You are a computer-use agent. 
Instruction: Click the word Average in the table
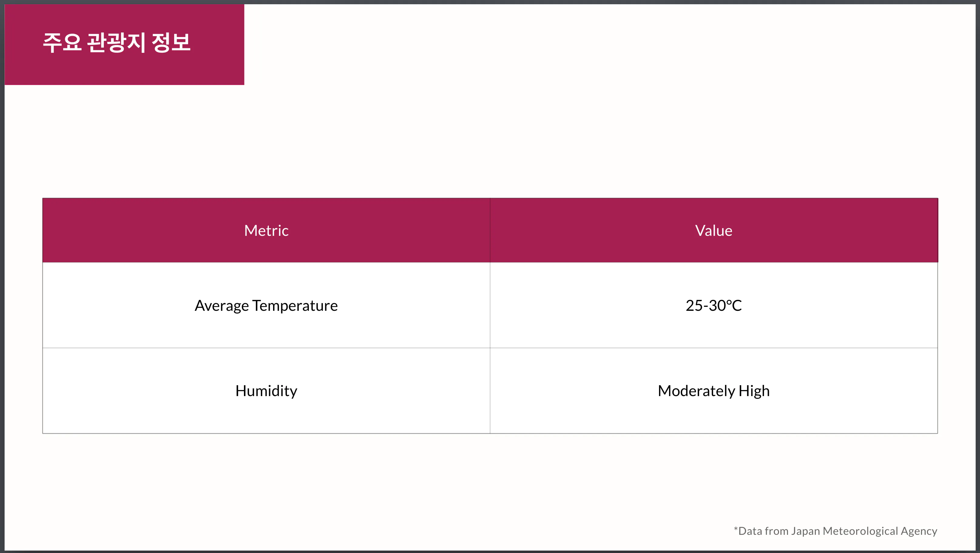tap(221, 306)
